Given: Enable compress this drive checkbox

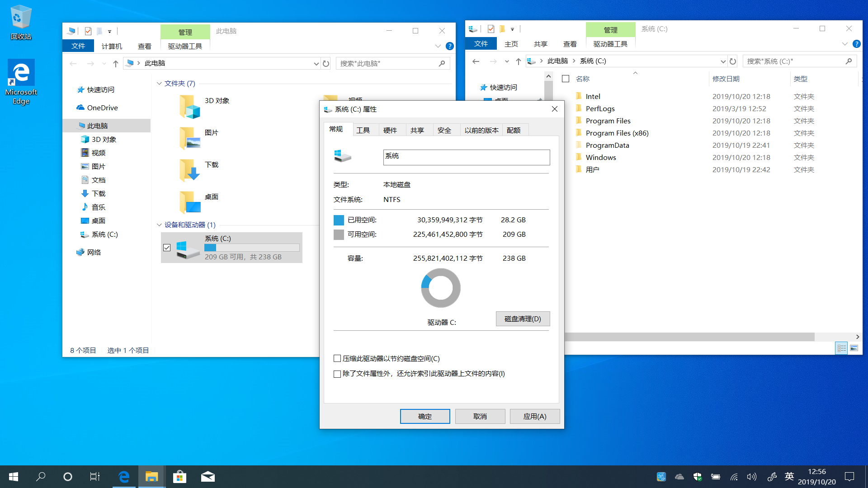Looking at the screenshot, I should pyautogui.click(x=337, y=359).
